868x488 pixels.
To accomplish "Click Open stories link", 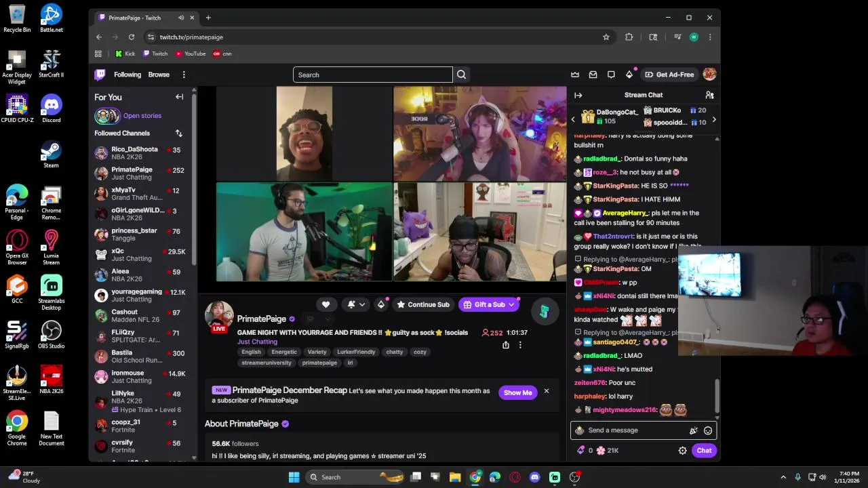I will tap(142, 116).
